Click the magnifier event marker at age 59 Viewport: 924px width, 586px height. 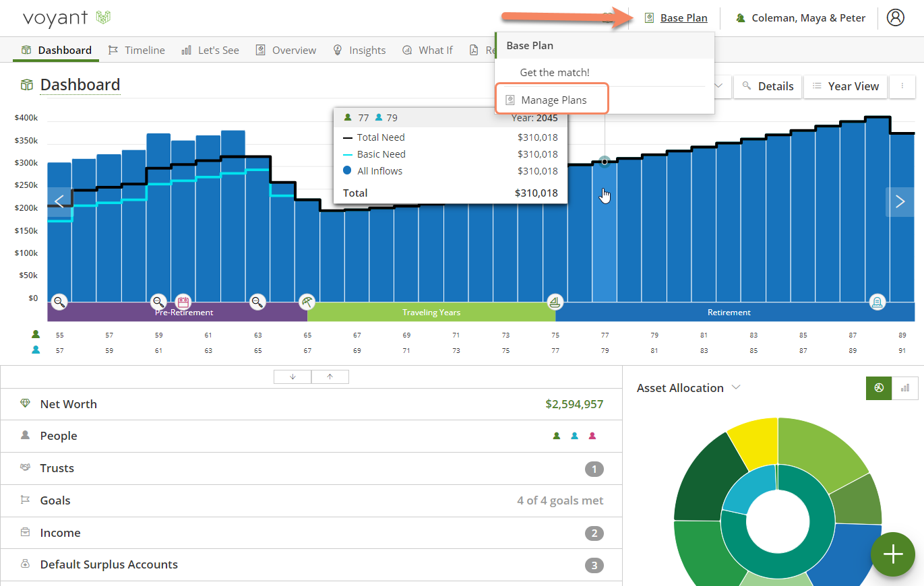[158, 302]
